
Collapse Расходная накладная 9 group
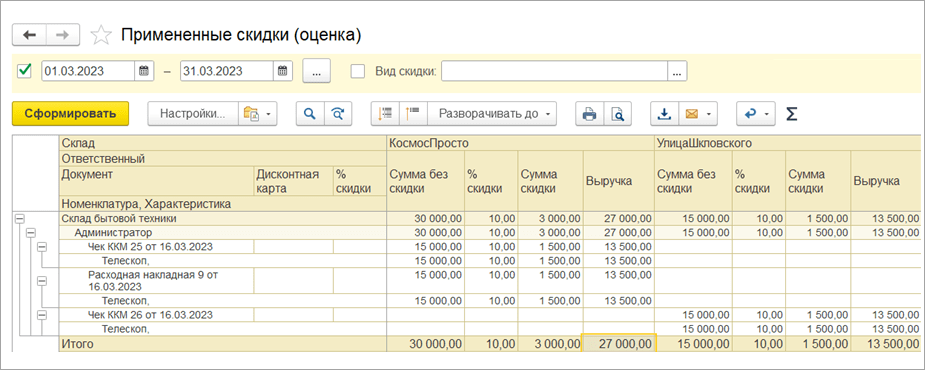[x=42, y=281]
